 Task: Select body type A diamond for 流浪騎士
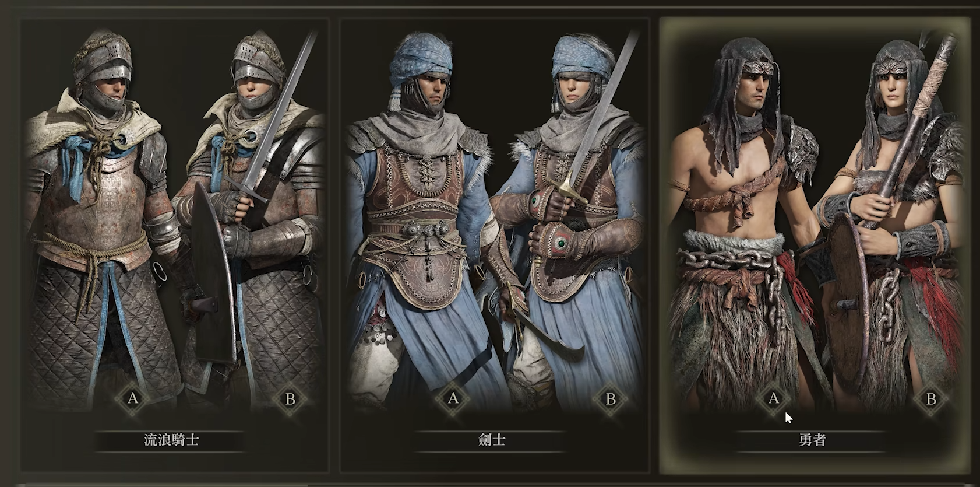click(x=133, y=399)
